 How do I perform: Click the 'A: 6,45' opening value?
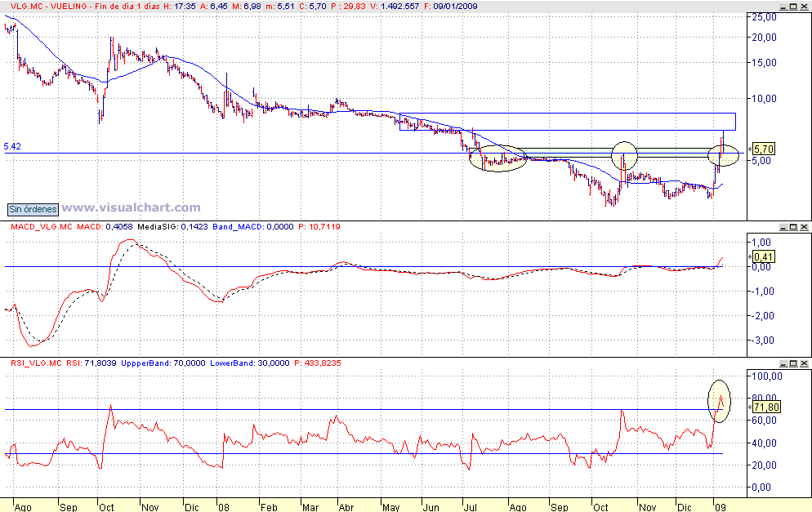click(x=214, y=7)
